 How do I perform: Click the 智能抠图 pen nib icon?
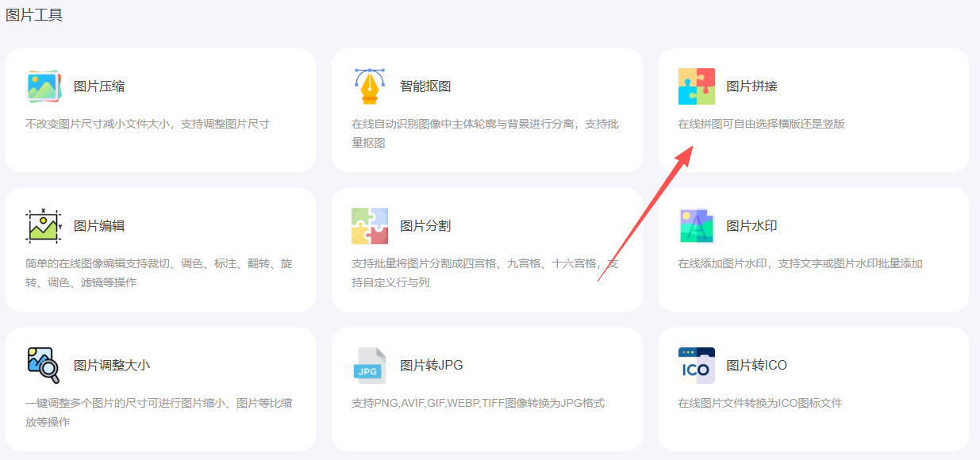pos(370,86)
